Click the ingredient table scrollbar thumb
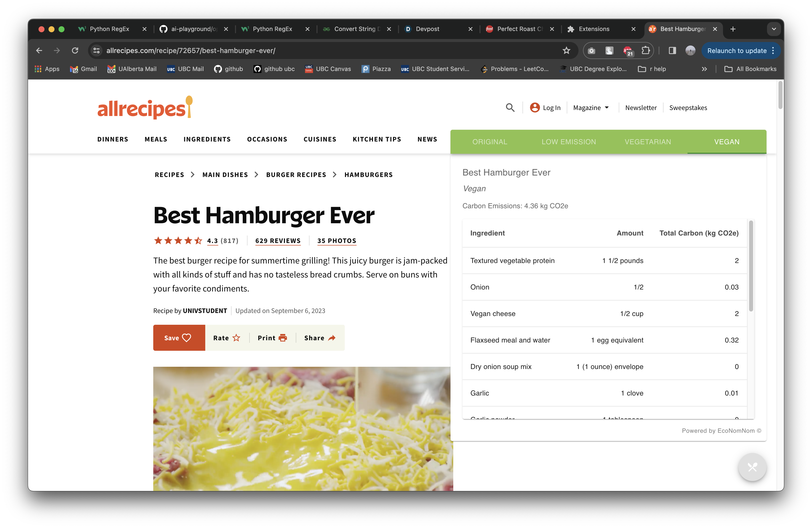The width and height of the screenshot is (812, 528). pos(750,266)
